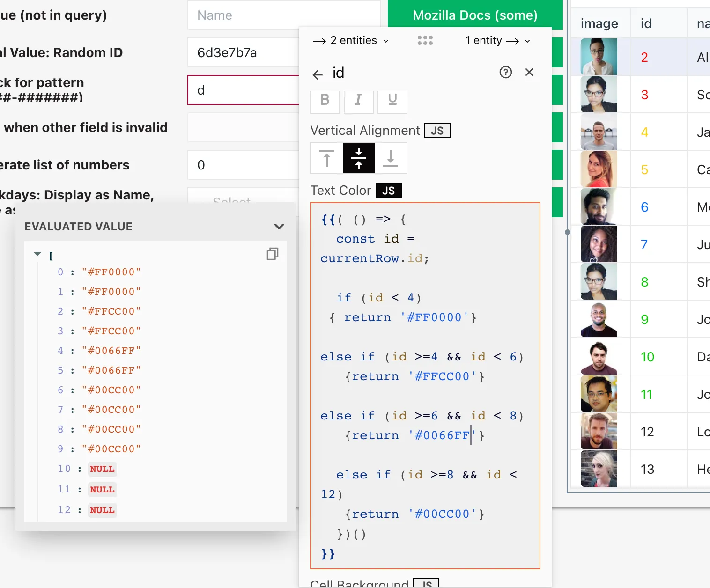The width and height of the screenshot is (710, 588).
Task: Toggle bold text style
Action: pyautogui.click(x=325, y=100)
